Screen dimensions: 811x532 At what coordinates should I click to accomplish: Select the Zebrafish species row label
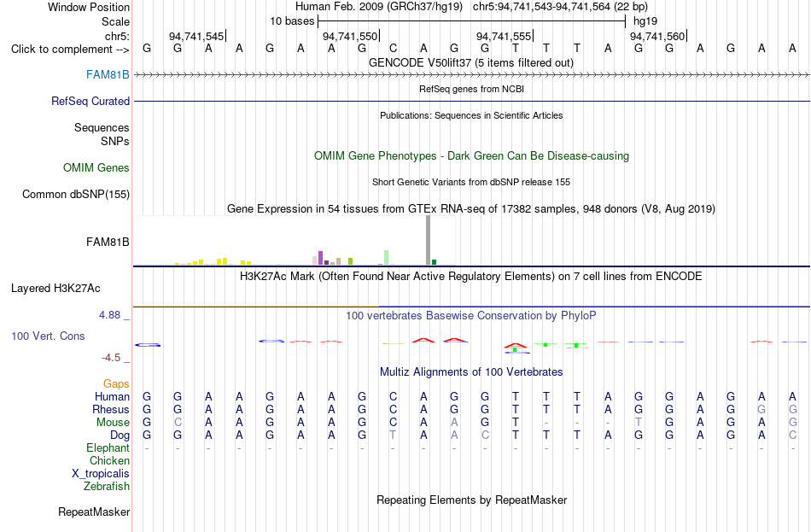pos(107,486)
